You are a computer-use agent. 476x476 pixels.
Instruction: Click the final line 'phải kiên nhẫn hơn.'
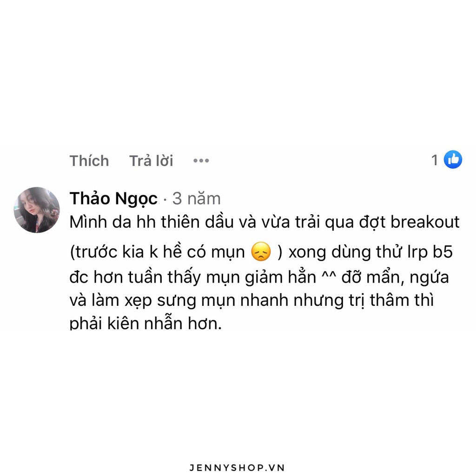pos(145,323)
